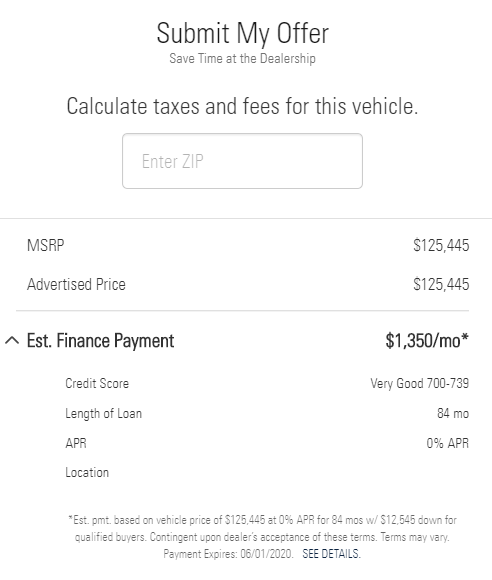492x580 pixels.
Task: Collapse the Est. Finance Payment chevron
Action: (x=12, y=340)
